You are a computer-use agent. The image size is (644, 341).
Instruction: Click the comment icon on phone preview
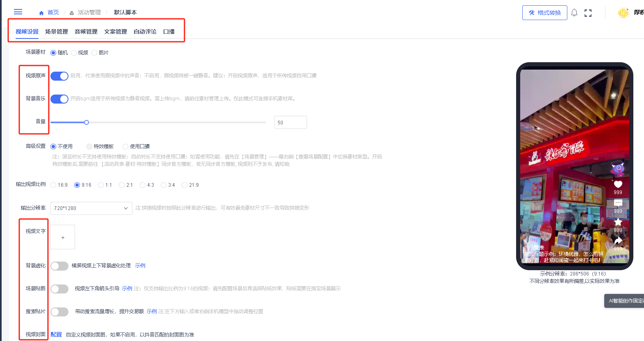(x=618, y=203)
